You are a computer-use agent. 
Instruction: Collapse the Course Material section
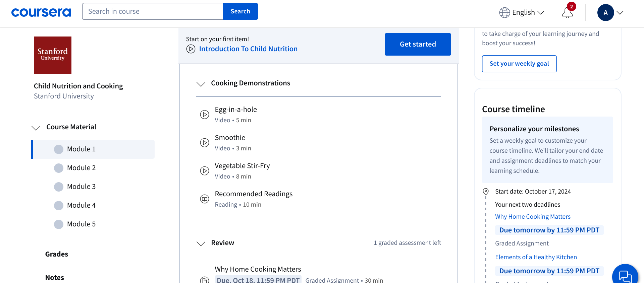36,128
